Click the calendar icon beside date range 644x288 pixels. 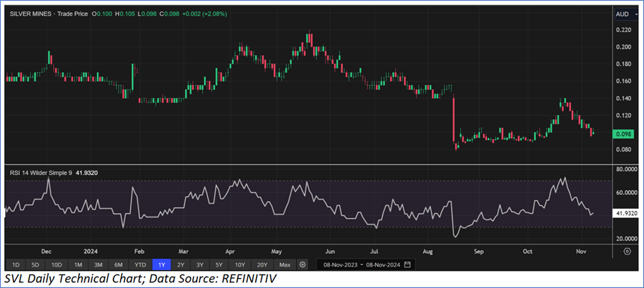click(x=407, y=264)
